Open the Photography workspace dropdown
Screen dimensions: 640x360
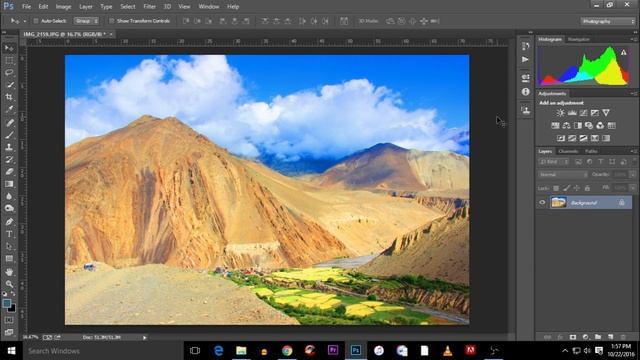click(x=608, y=21)
